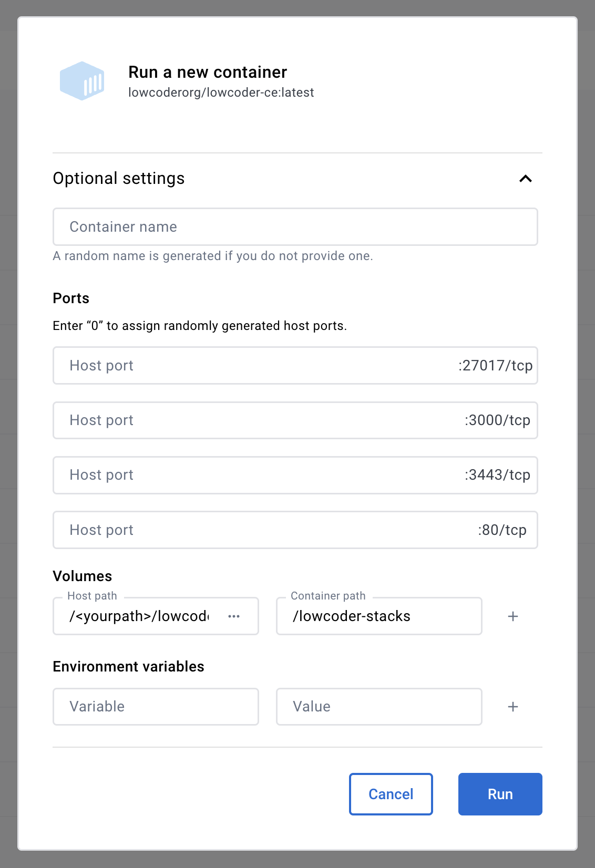595x868 pixels.
Task: Collapse Optional settings with the chevron arrow
Action: (x=525, y=179)
